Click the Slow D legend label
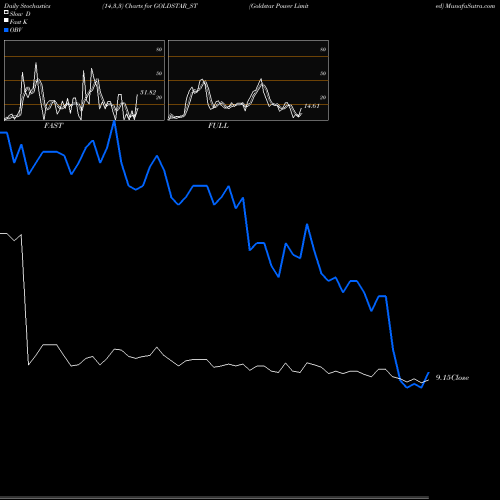500x500 pixels. [20, 14]
